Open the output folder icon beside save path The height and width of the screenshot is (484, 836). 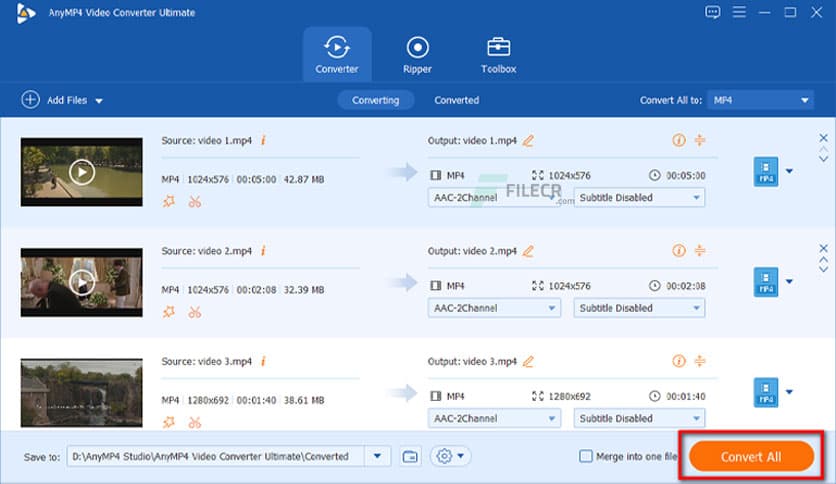point(409,456)
